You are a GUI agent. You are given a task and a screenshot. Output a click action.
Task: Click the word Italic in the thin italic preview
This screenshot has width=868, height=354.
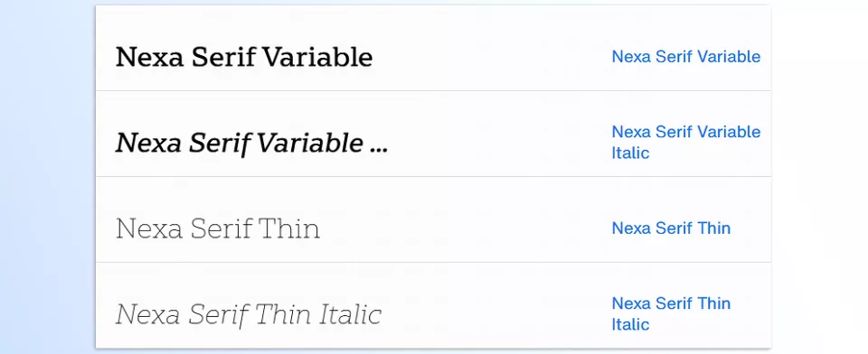coord(351,314)
